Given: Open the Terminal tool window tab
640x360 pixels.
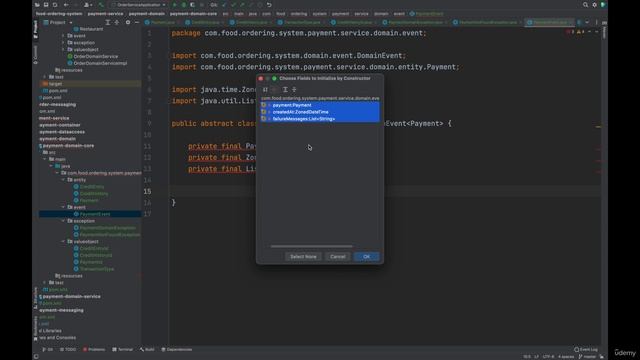Looking at the screenshot, I should tap(122, 350).
